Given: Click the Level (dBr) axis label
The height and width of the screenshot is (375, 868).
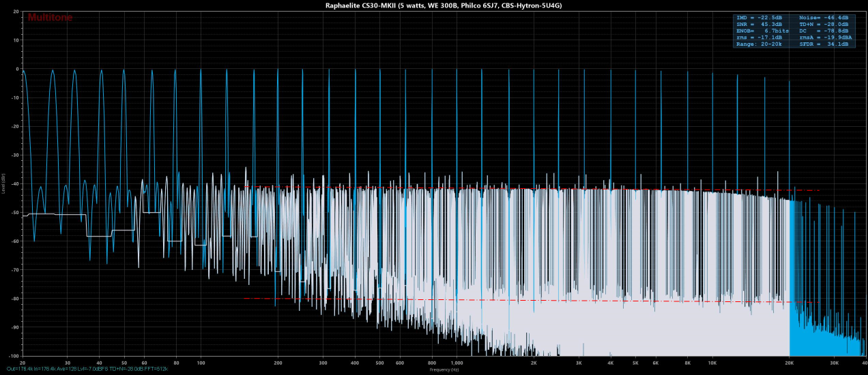Looking at the screenshot, I should 3,183.
